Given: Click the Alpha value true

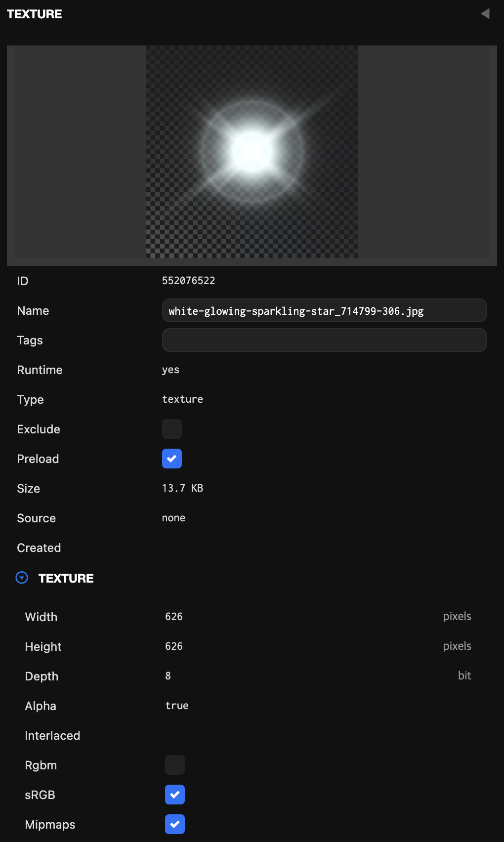Looking at the screenshot, I should click(x=177, y=706).
